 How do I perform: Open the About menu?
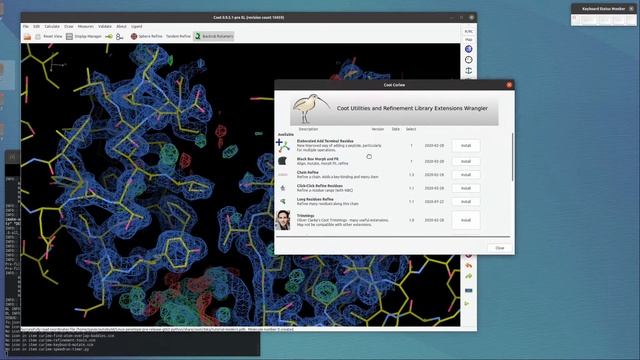tap(121, 27)
